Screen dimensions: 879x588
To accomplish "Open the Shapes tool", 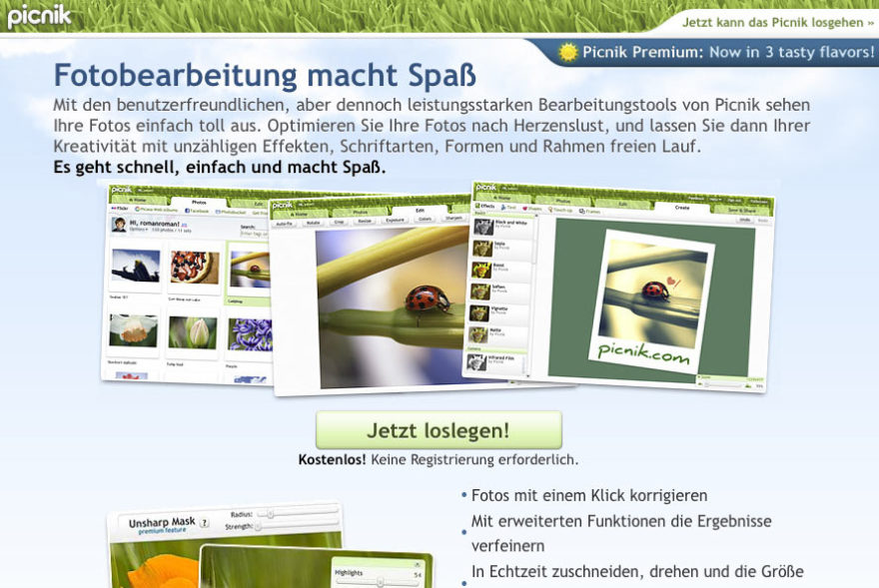I will (x=531, y=209).
